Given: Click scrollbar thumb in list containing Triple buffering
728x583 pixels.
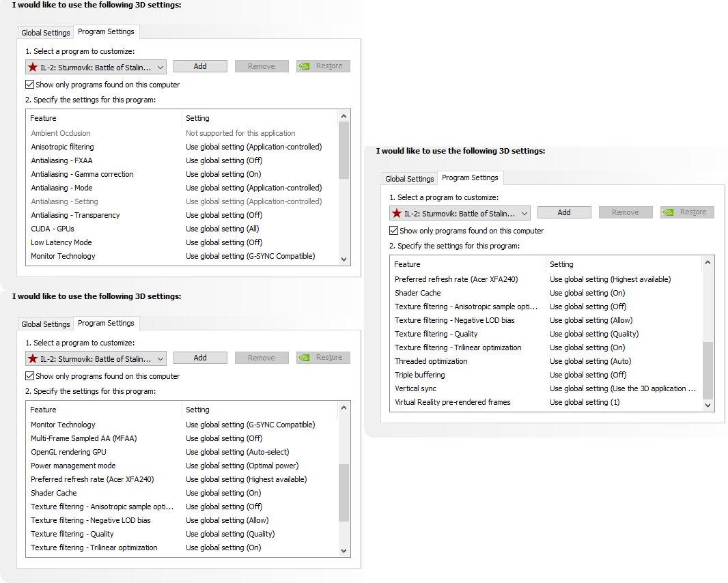Looking at the screenshot, I should point(708,371).
